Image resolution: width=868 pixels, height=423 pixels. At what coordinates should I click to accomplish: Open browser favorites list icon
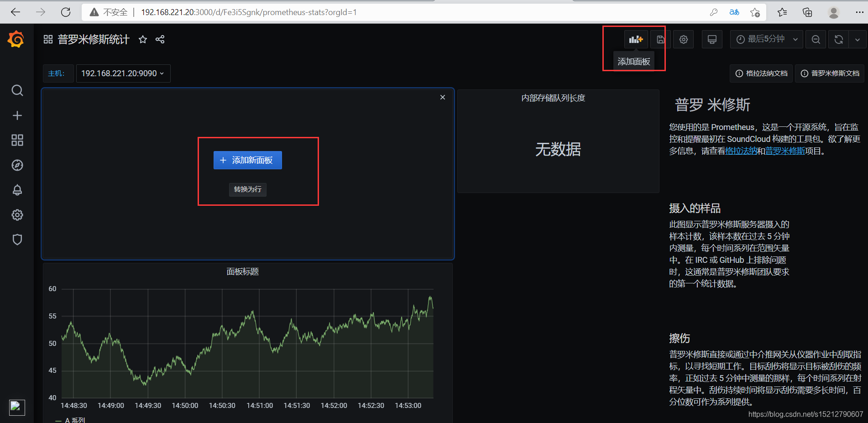coord(782,12)
